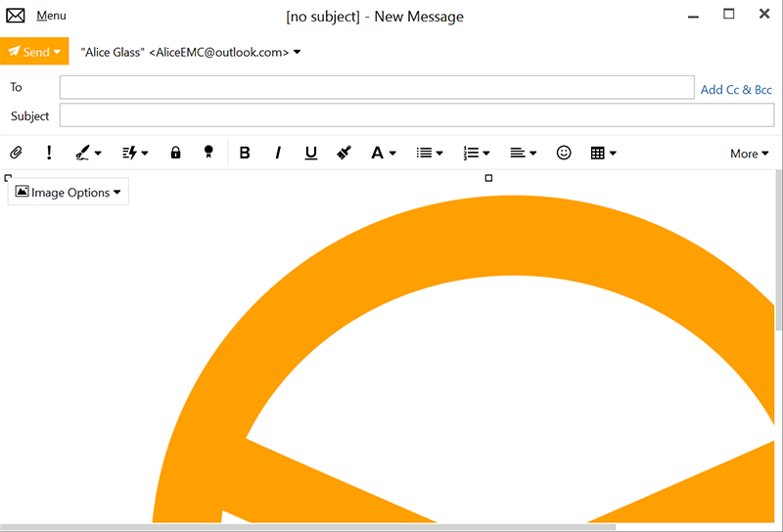
Task: Expand the insert table dropdown arrow
Action: tap(613, 154)
